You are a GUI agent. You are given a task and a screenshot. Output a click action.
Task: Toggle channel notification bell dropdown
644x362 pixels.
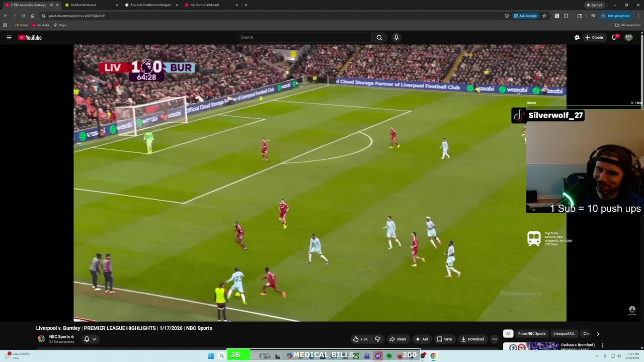point(90,339)
